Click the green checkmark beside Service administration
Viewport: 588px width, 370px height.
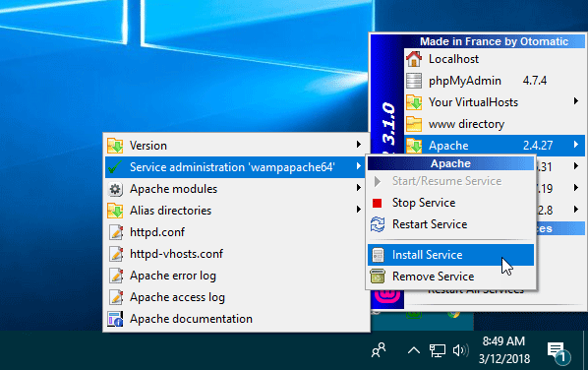[x=115, y=167]
